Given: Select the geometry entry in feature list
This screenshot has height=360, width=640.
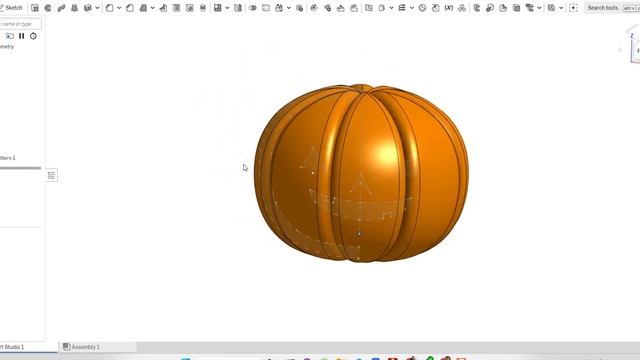Looking at the screenshot, I should (x=7, y=47).
